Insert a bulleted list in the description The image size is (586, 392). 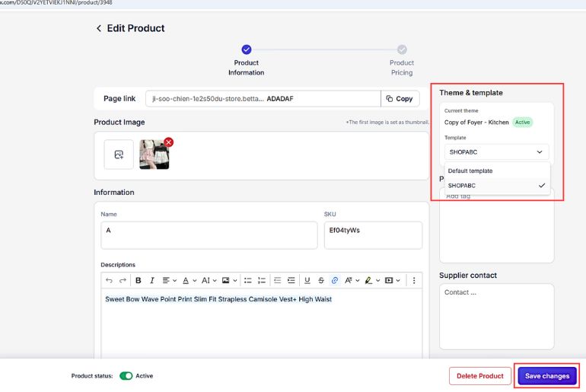tap(247, 280)
